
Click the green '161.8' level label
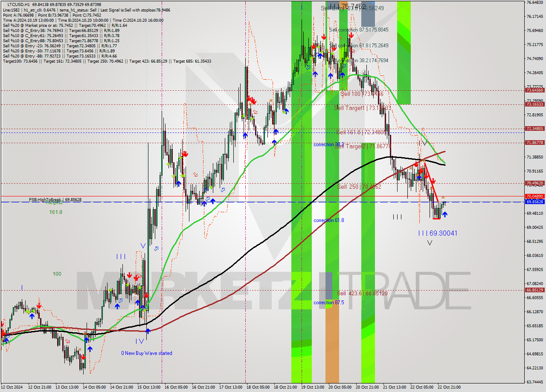click(x=55, y=212)
